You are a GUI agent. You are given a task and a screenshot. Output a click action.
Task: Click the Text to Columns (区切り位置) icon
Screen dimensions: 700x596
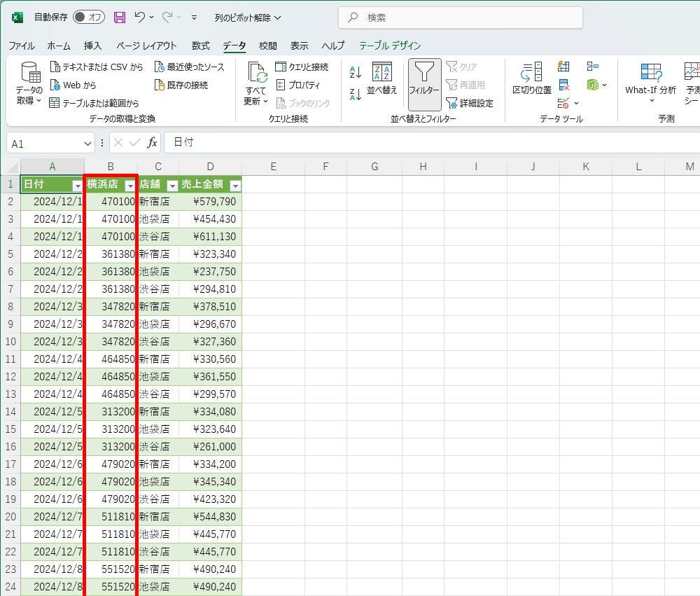[x=531, y=78]
